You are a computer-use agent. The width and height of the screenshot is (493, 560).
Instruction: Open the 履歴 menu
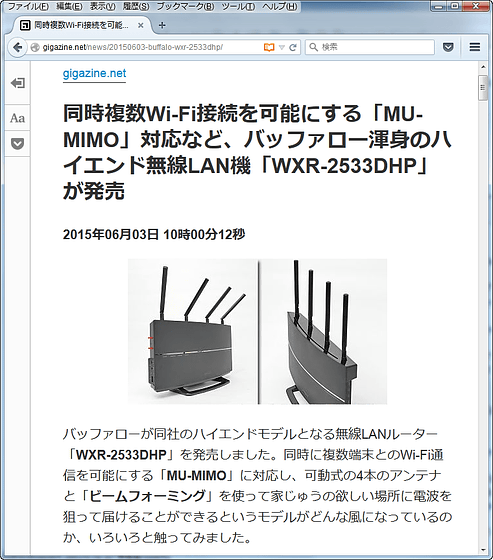136,6
